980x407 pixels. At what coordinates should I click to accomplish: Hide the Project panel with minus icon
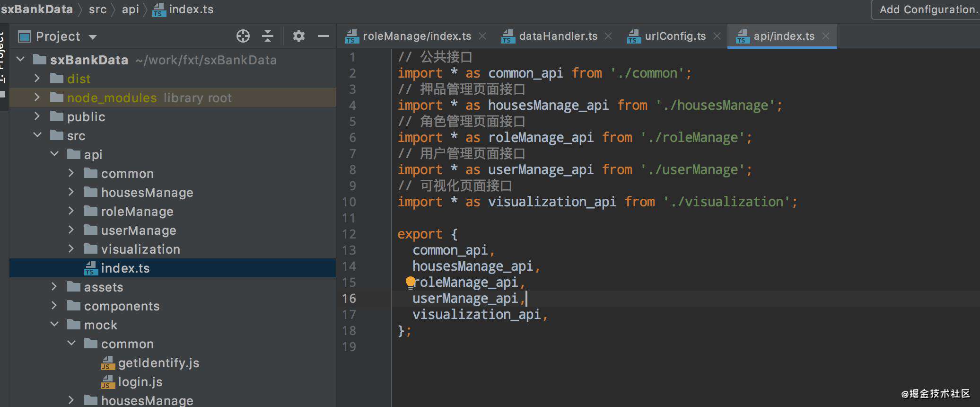324,36
